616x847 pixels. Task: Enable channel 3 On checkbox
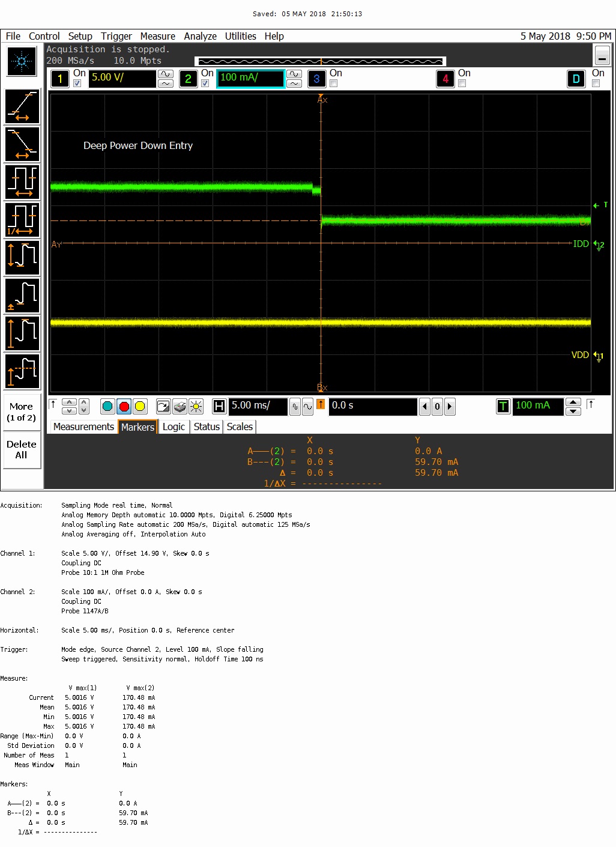[334, 83]
